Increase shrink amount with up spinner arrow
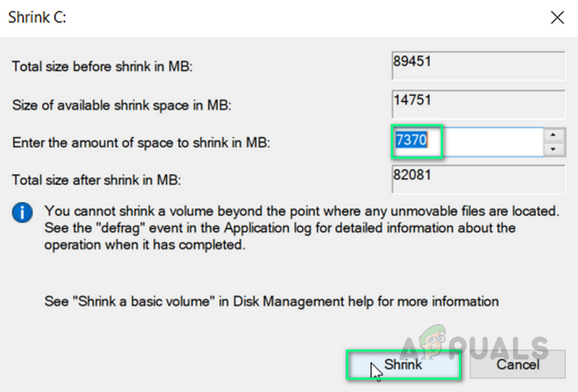The image size is (578, 392). coord(553,135)
